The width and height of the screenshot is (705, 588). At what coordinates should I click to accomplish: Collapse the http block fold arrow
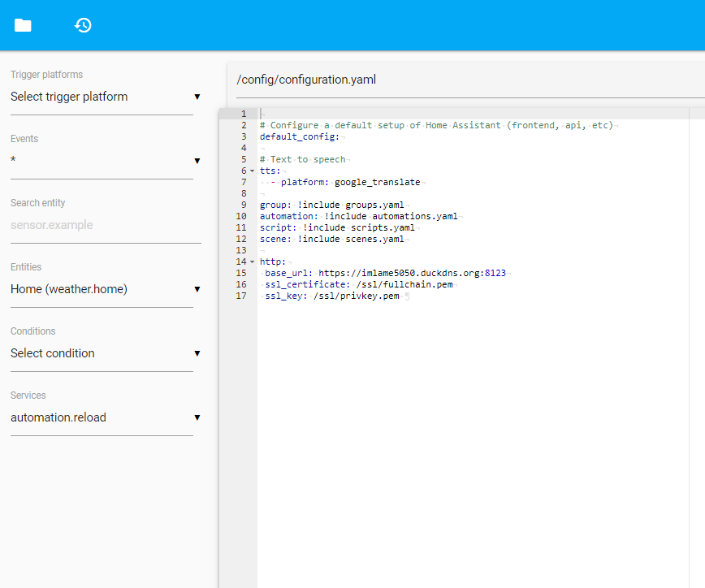click(253, 262)
